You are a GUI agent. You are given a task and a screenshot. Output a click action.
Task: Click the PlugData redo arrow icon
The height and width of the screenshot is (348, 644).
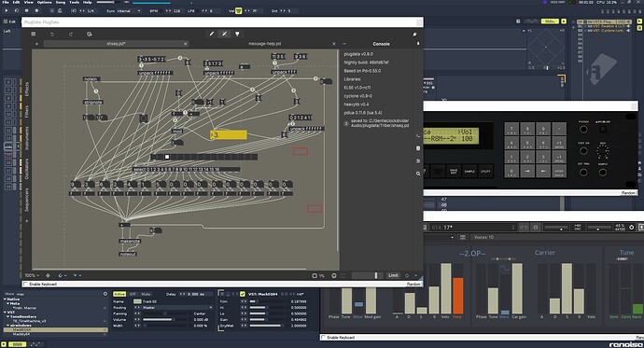point(71,35)
